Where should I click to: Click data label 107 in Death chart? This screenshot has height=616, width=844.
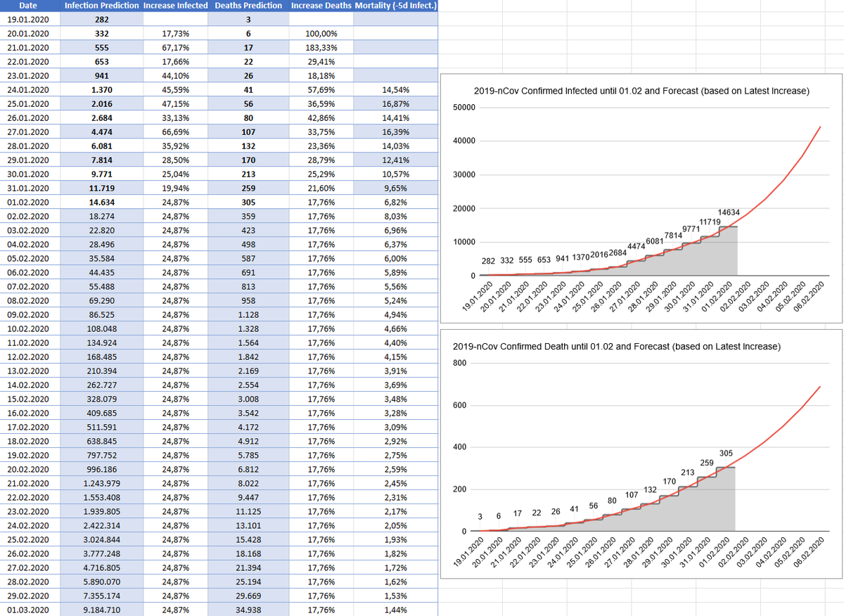coord(632,494)
